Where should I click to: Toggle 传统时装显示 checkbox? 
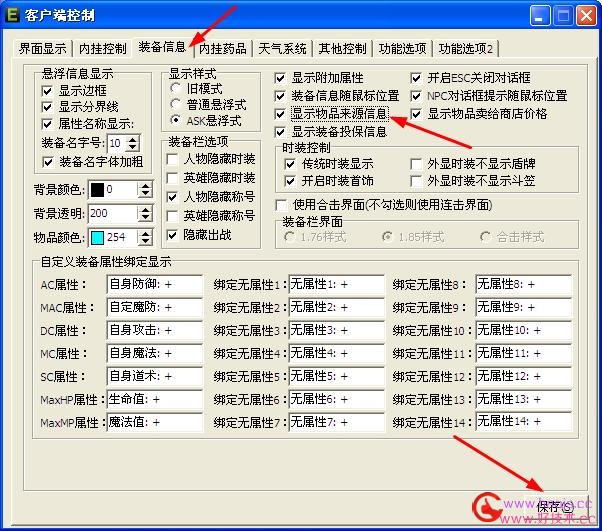290,164
